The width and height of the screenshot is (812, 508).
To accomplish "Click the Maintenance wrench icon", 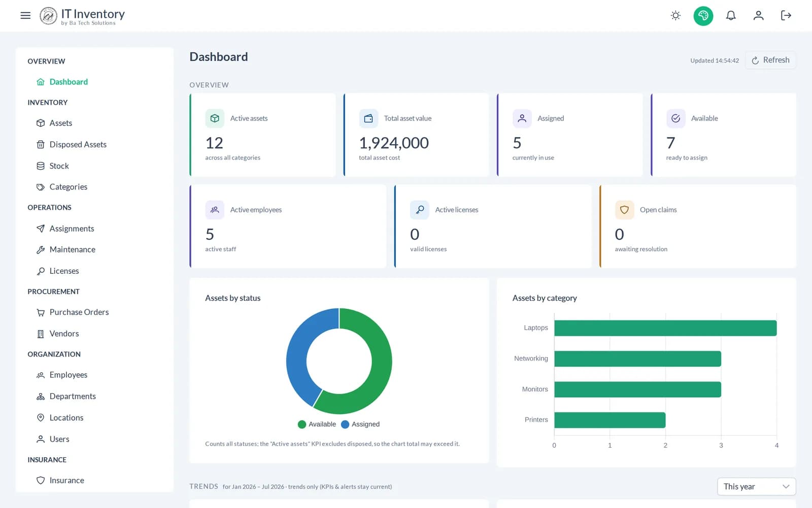I will [41, 249].
